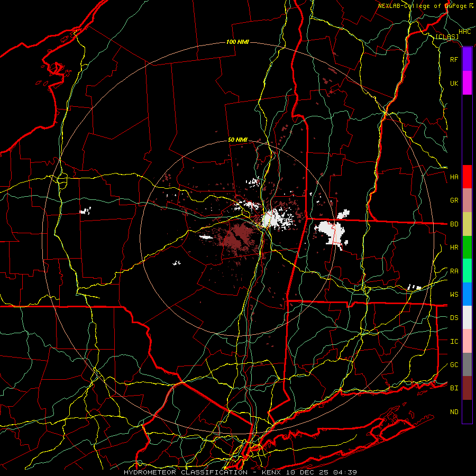Pick the RA light-green legend swatch
476x476 pixels.
[x=467, y=271]
